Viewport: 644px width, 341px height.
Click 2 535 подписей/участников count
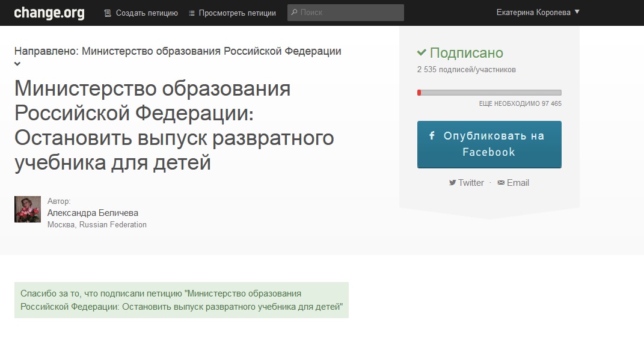click(466, 69)
